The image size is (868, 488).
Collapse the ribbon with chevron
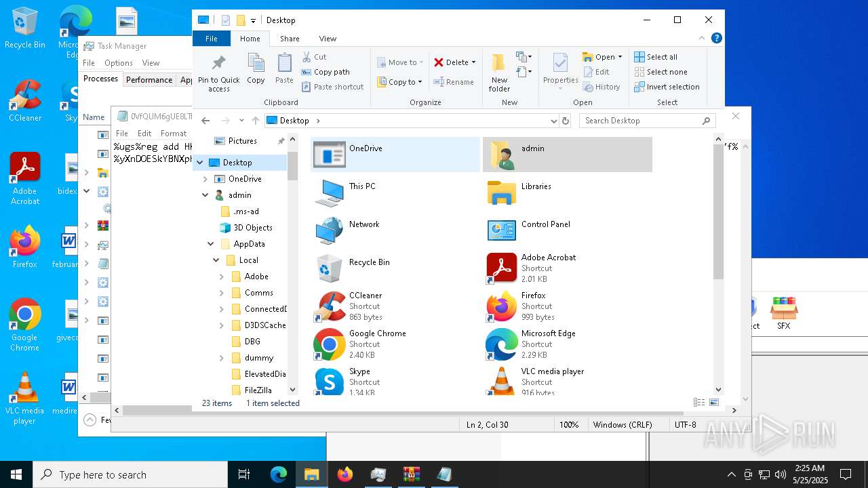click(702, 39)
